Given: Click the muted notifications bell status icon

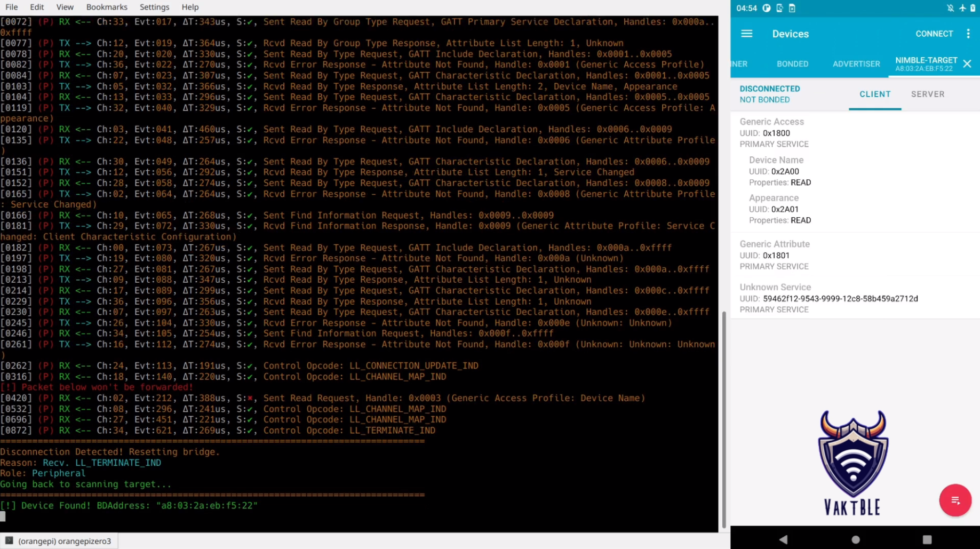Looking at the screenshot, I should 951,8.
